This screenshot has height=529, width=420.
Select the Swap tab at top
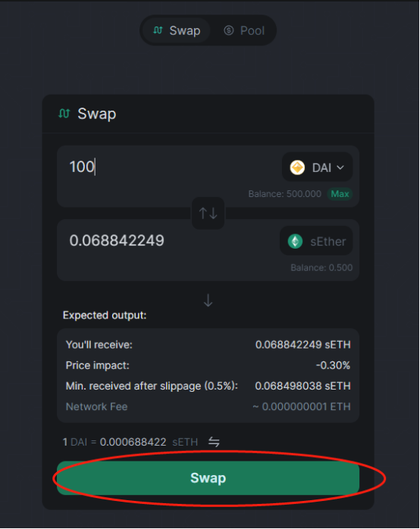pyautogui.click(x=177, y=30)
